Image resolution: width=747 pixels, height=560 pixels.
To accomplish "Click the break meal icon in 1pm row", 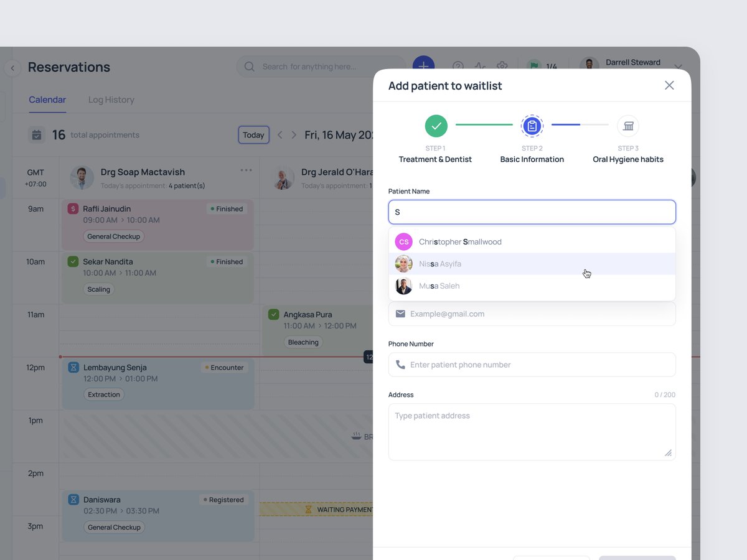I will (356, 437).
